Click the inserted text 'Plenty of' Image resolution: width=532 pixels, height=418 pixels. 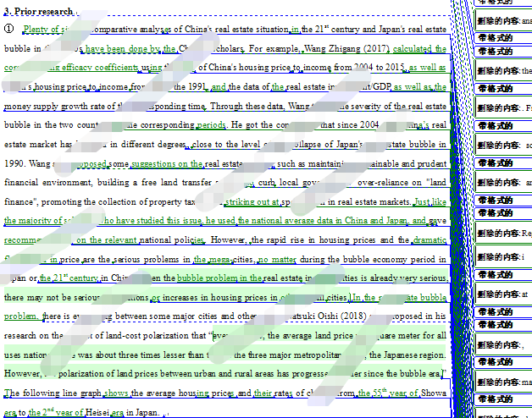pyautogui.click(x=41, y=29)
